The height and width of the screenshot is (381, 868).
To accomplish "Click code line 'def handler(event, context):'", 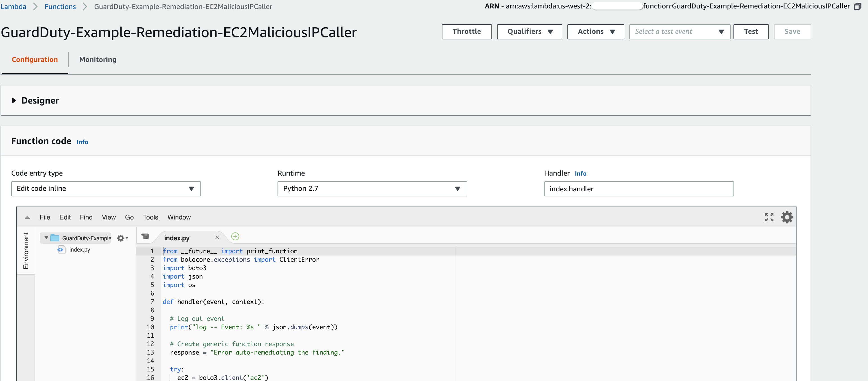I will coord(214,302).
